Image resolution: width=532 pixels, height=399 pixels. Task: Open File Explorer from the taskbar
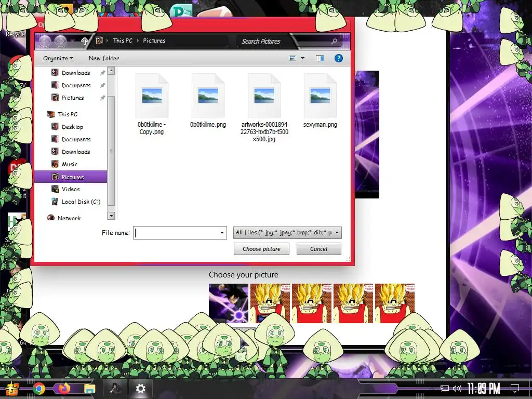[90, 389]
